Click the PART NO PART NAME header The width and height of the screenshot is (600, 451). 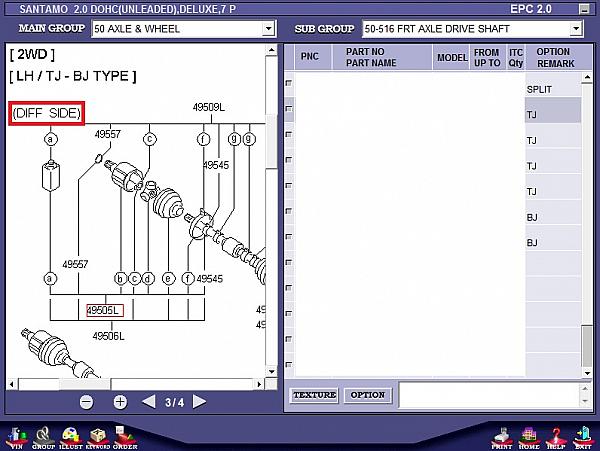point(382,57)
